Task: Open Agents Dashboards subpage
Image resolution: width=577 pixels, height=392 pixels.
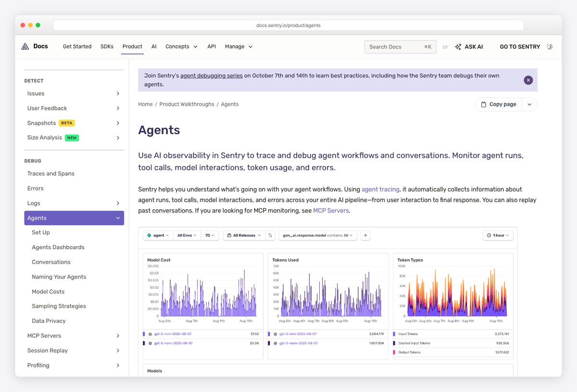Action: click(x=58, y=247)
